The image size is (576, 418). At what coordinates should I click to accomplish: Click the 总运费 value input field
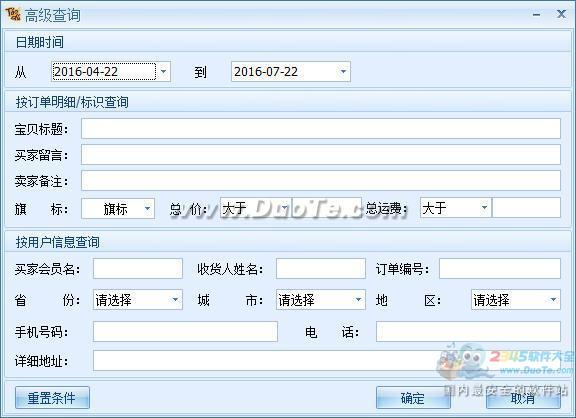click(526, 208)
